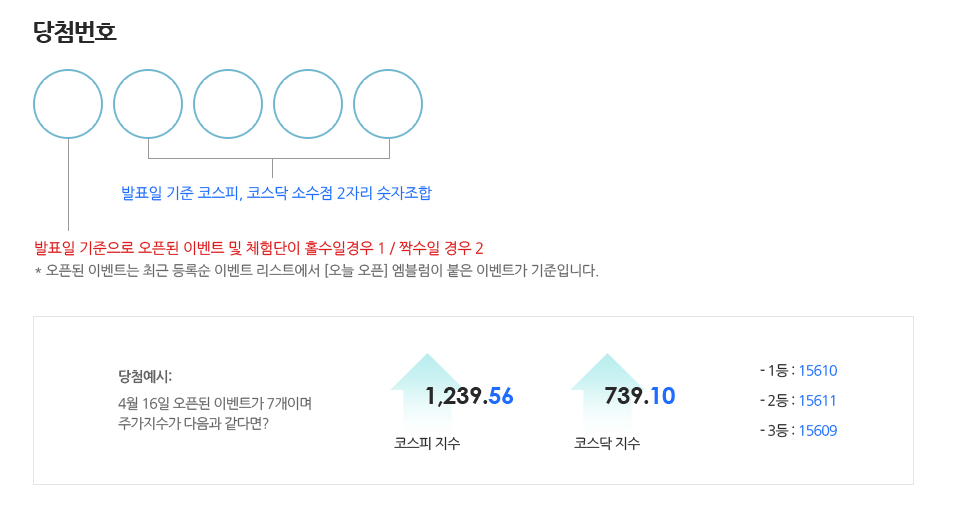Click the fifth winning number circle
The height and width of the screenshot is (521, 953).
[388, 104]
